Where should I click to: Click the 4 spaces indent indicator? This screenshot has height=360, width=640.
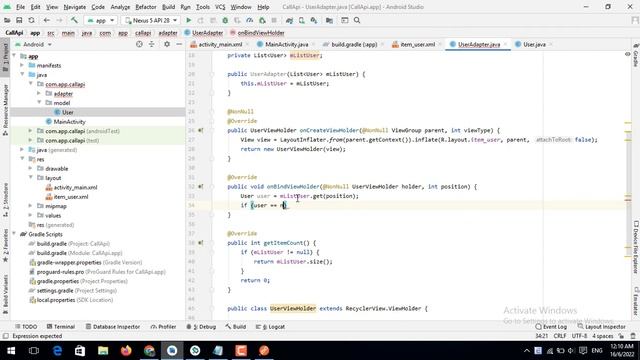pos(602,336)
